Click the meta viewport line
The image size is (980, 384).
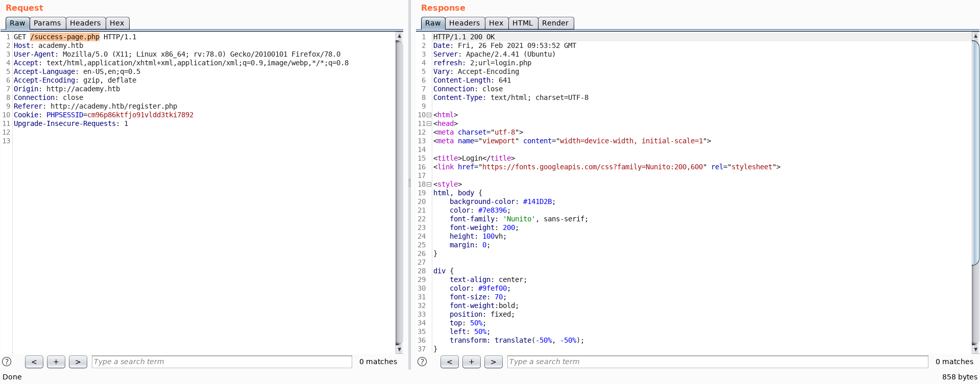[x=572, y=141]
